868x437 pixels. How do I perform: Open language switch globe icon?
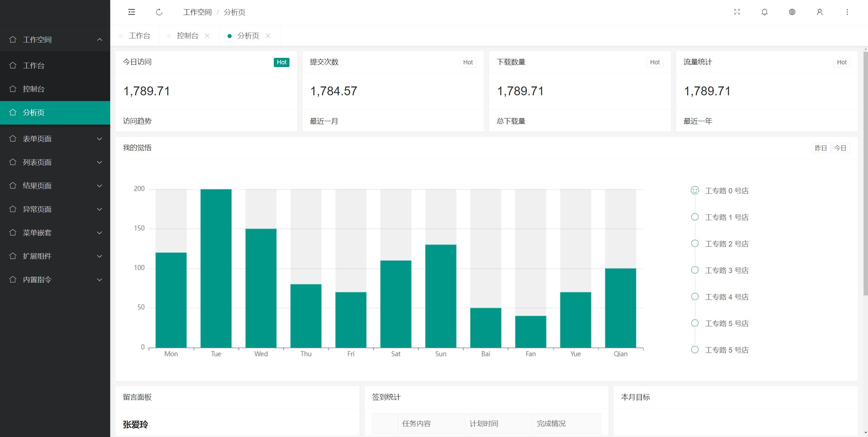pyautogui.click(x=792, y=12)
